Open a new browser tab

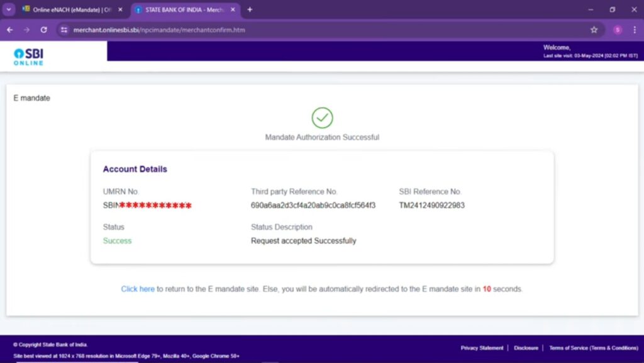click(250, 9)
